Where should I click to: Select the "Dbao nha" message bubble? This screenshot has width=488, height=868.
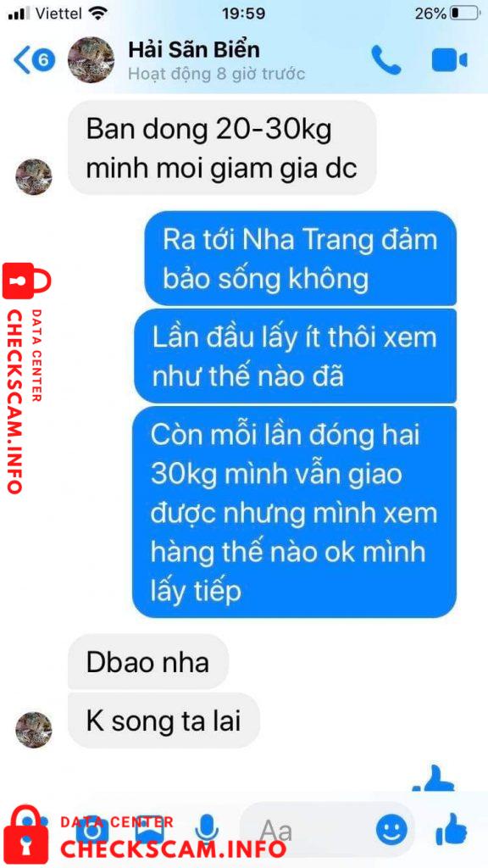click(147, 662)
